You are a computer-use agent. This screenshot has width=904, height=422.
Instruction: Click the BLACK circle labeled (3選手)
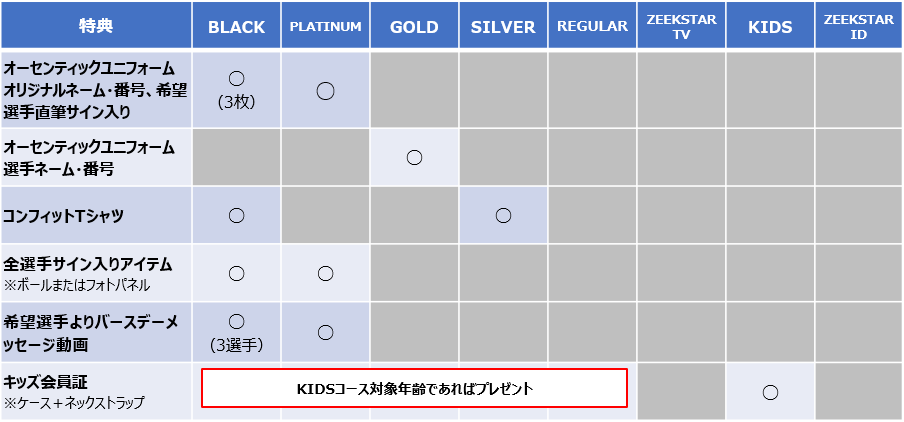click(236, 321)
